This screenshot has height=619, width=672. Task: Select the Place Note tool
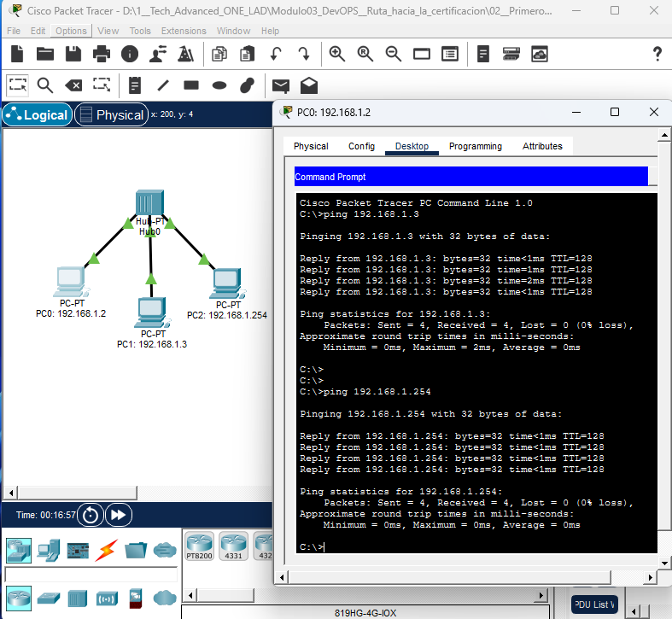coord(135,85)
